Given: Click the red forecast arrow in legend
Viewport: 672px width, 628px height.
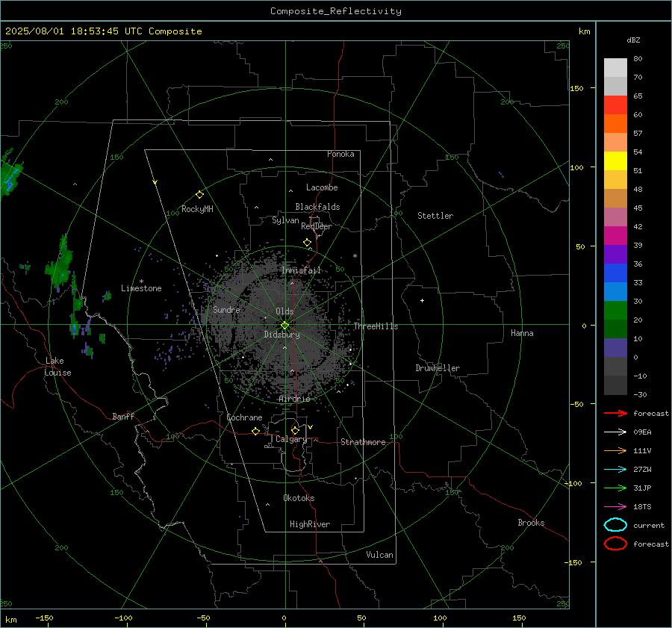Looking at the screenshot, I should point(615,413).
